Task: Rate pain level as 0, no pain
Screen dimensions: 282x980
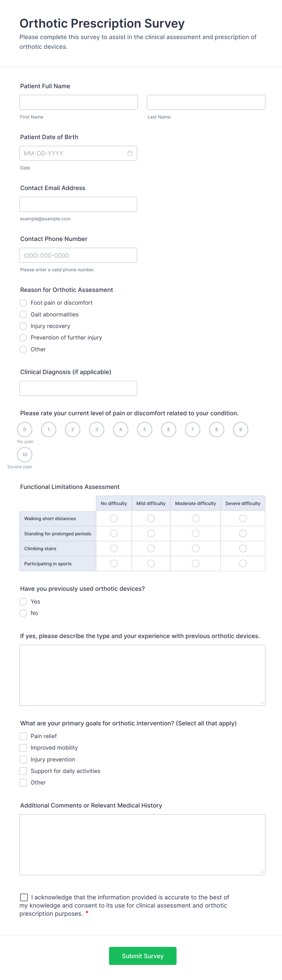Action: coord(24,429)
